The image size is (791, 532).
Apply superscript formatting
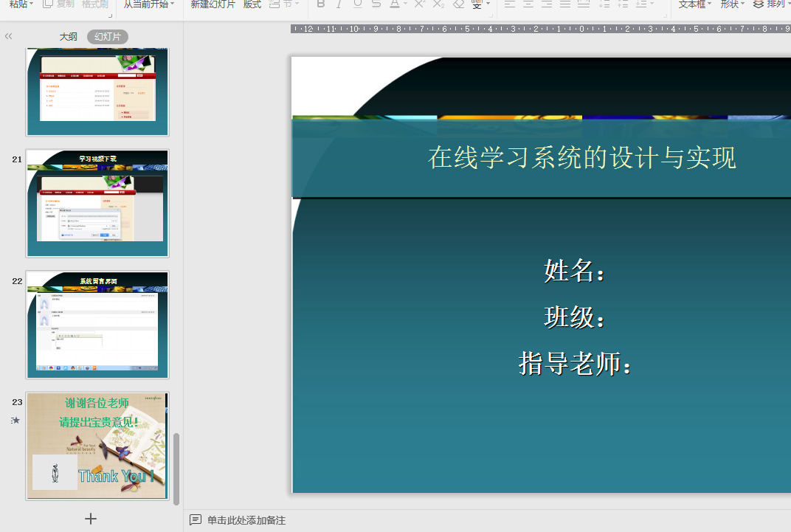(418, 4)
